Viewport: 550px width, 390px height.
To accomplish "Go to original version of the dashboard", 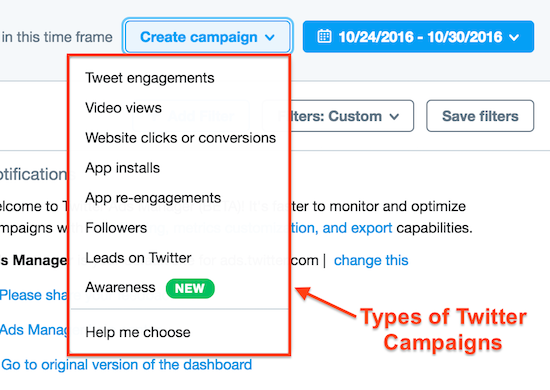I will pyautogui.click(x=127, y=365).
